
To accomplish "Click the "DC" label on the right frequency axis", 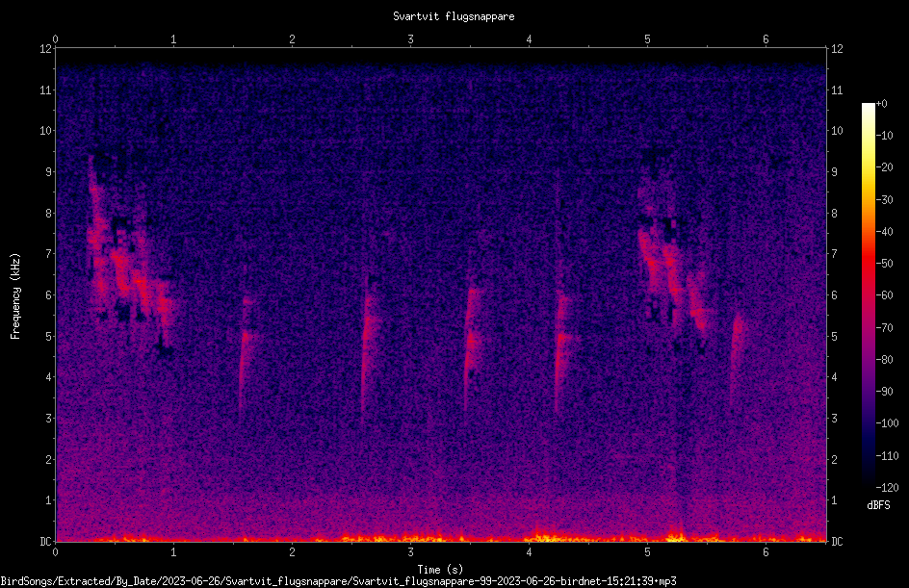I will click(837, 542).
